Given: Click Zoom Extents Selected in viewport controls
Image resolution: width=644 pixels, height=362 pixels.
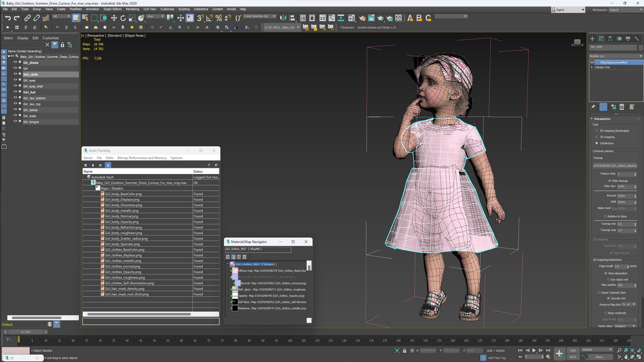Looking at the screenshot, I should (x=632, y=350).
